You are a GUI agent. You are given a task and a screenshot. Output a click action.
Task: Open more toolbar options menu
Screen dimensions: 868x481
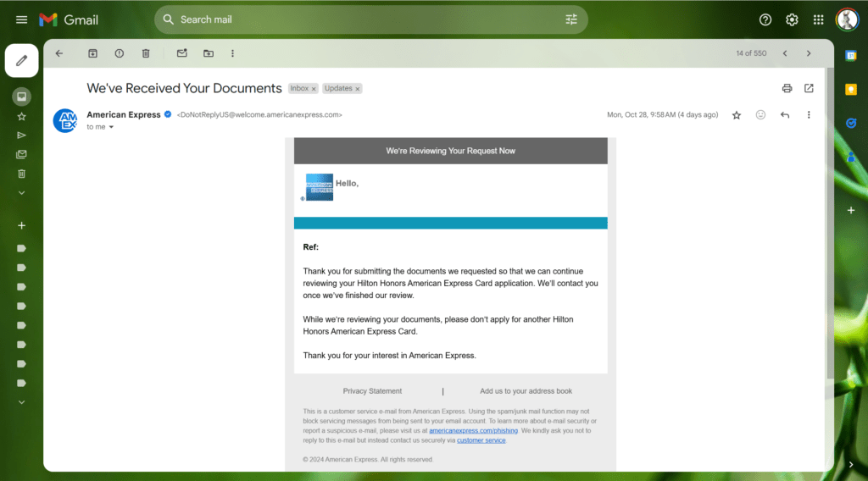coord(232,53)
